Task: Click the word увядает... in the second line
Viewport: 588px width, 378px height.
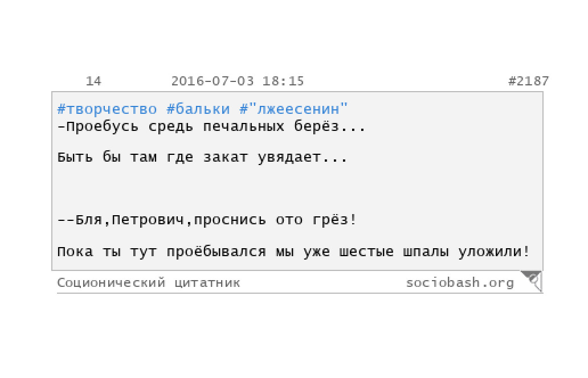Action: pos(303,157)
